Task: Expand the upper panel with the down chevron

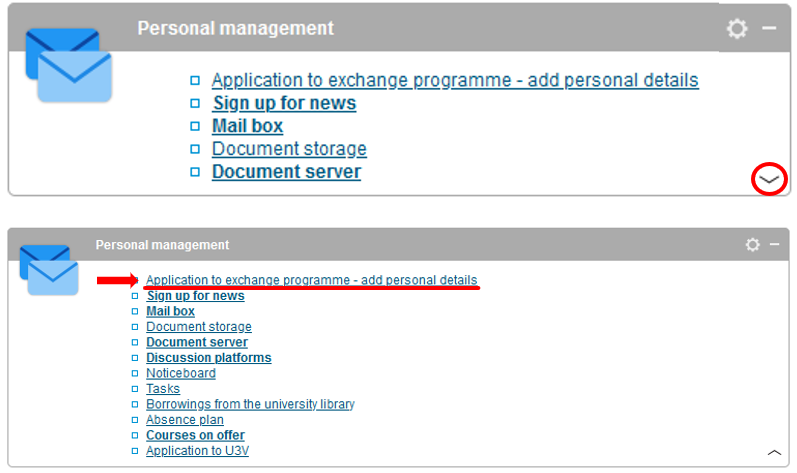Action: (768, 179)
